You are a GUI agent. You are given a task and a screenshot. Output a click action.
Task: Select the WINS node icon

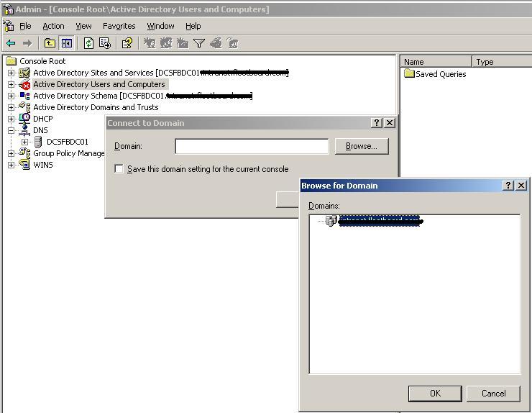(24, 165)
